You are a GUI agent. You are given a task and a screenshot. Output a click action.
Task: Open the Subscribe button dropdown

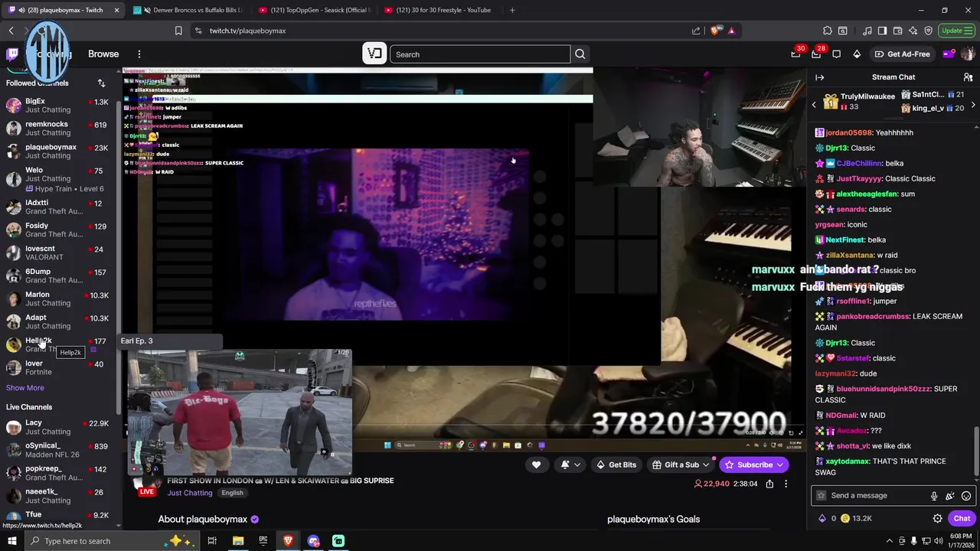tap(779, 465)
